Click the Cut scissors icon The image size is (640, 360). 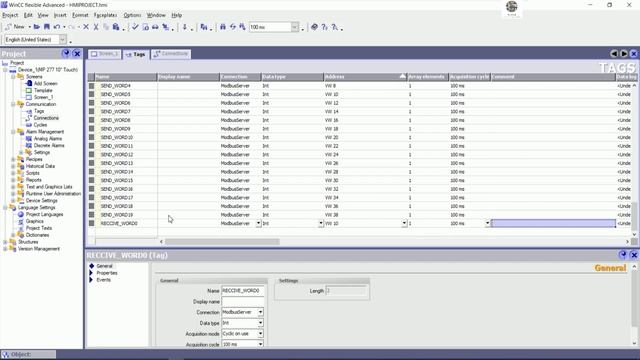point(96,27)
